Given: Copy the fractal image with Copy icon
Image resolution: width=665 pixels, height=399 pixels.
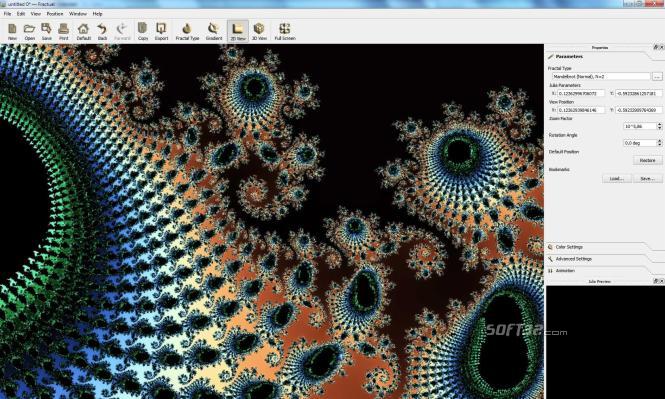Looking at the screenshot, I should [x=143, y=32].
